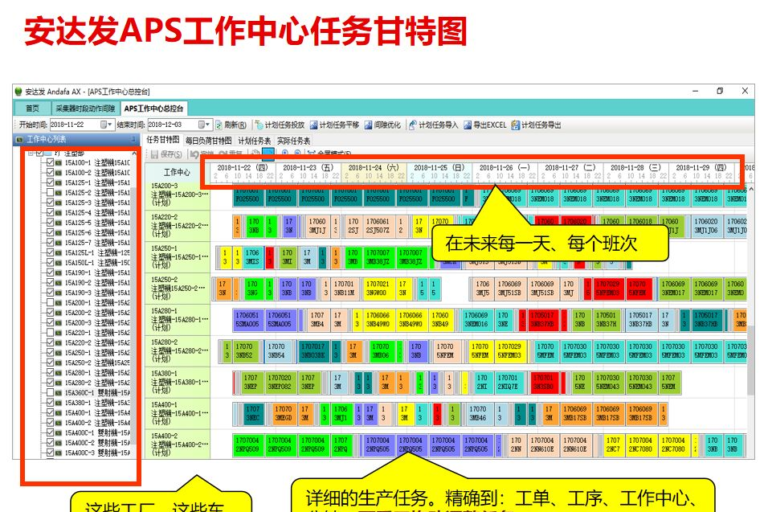
Task: Uncheck the 15A380-1 checkbox
Action: [50, 403]
